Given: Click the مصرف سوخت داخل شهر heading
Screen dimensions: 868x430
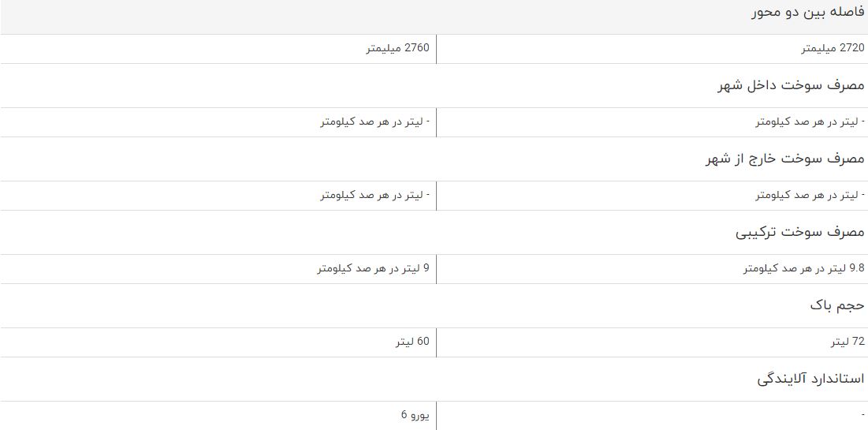Looking at the screenshot, I should [x=791, y=85].
